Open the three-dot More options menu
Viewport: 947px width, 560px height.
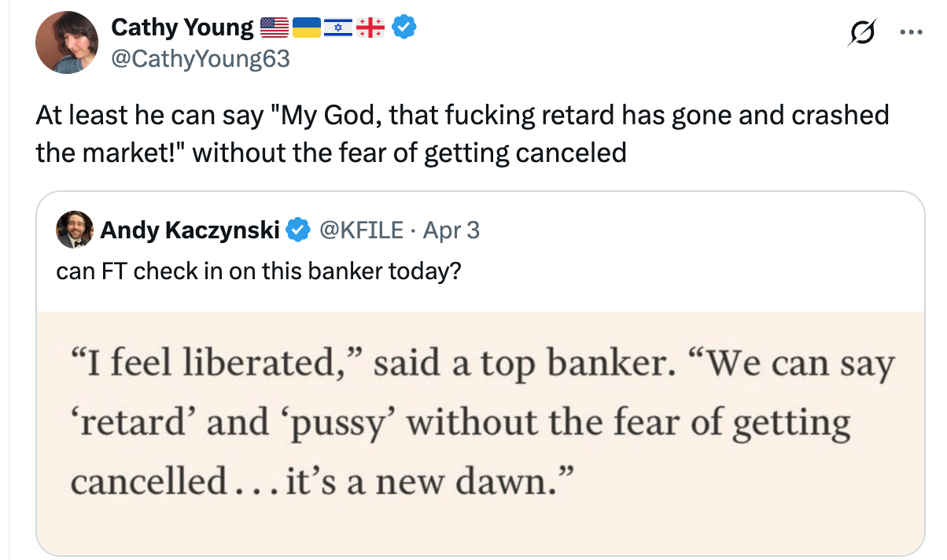[x=911, y=34]
